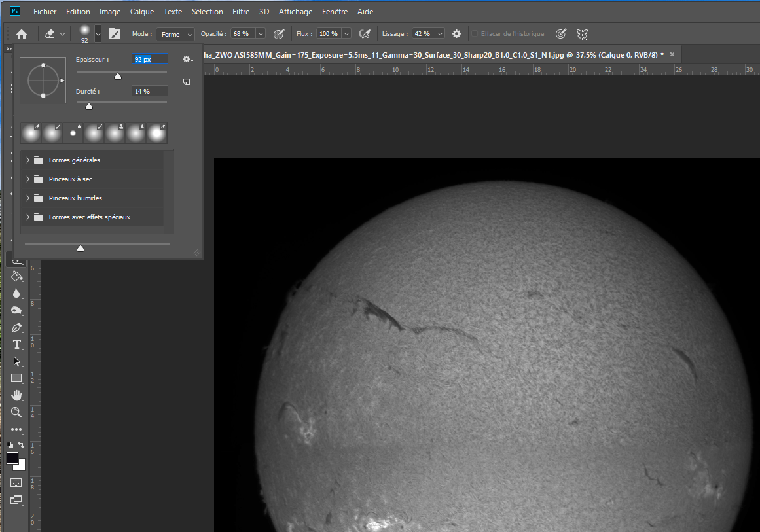The height and width of the screenshot is (532, 760).
Task: Select the Paint Bucket tool
Action: point(17,276)
